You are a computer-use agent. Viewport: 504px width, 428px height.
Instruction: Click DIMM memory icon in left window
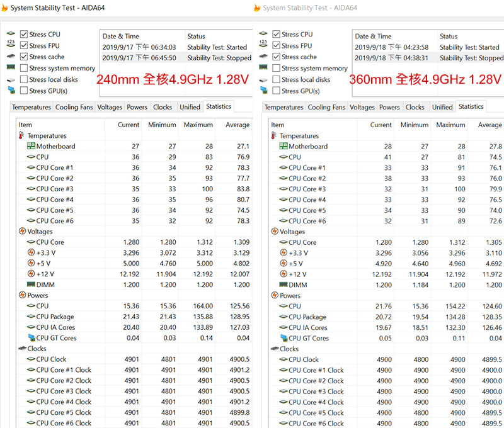click(x=31, y=284)
